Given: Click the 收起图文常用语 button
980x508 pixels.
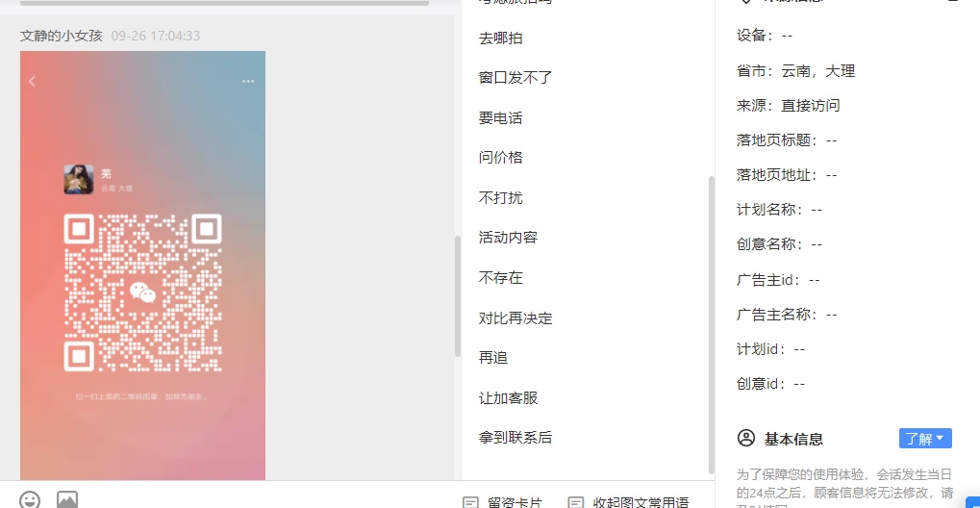Looking at the screenshot, I should coord(629,502).
